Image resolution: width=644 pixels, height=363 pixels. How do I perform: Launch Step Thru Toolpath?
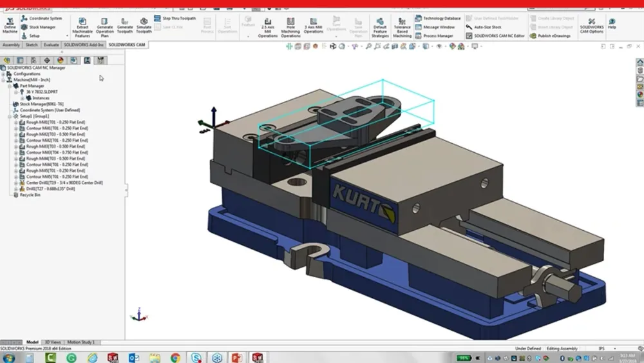pyautogui.click(x=175, y=18)
